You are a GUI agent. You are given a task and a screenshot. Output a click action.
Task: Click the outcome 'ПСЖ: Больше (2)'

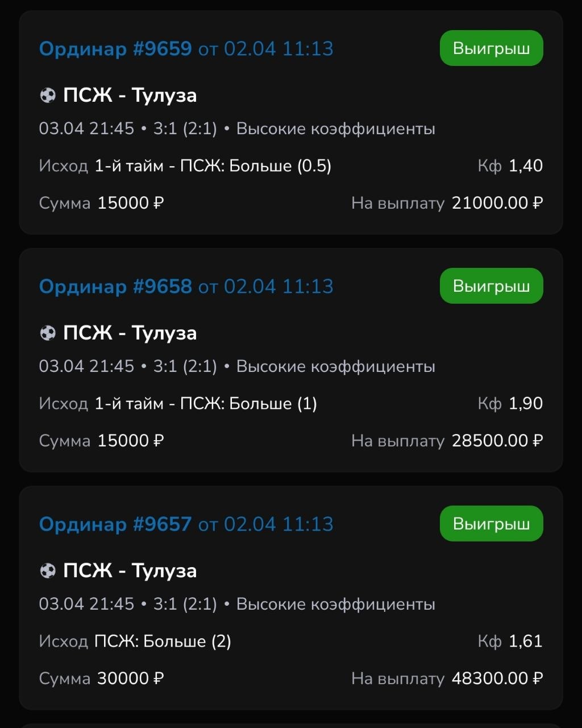(x=163, y=642)
